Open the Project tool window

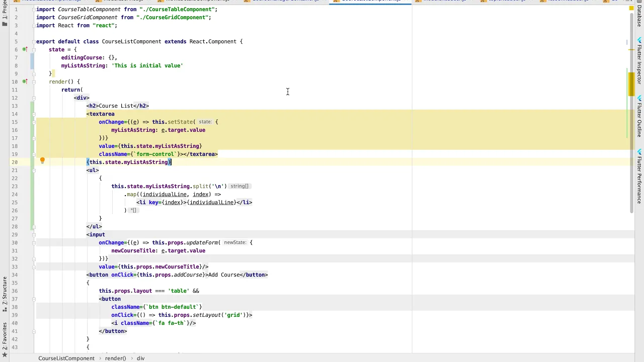pos(5,14)
